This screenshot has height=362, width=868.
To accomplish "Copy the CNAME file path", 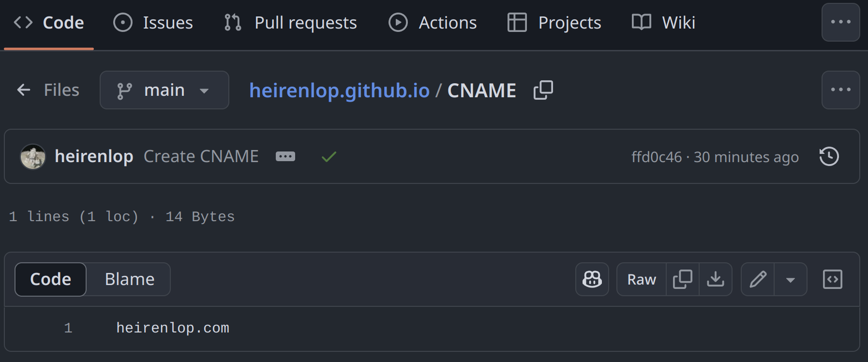I will [x=543, y=90].
